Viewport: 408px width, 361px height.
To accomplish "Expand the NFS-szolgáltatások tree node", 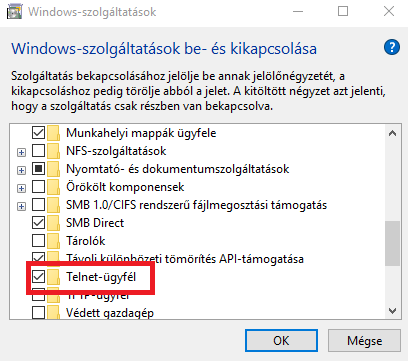I will (x=21, y=153).
